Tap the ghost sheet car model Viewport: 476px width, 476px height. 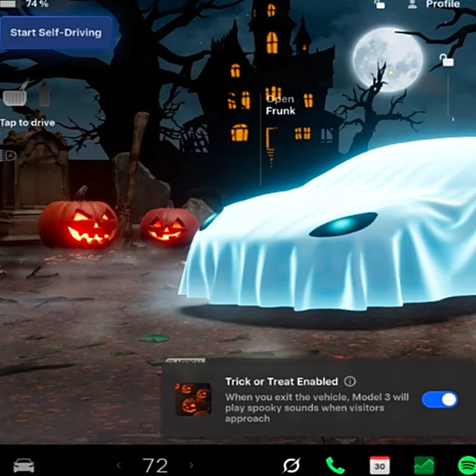point(328,225)
